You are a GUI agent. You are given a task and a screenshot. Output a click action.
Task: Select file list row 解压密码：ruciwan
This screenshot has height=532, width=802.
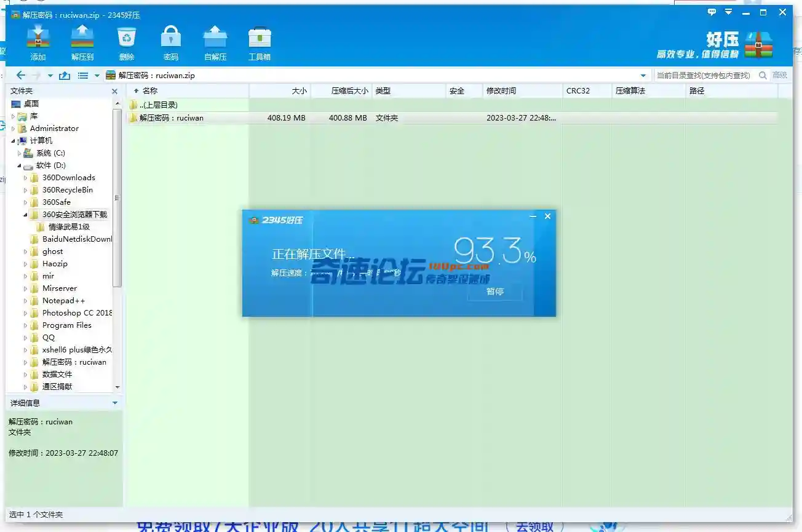(452, 117)
